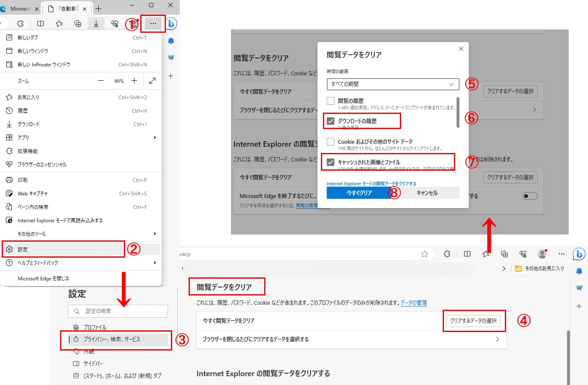588x385 pixels.
Task: Expand dimmed ブラウザーを閉じるたびに row chevron
Action: click(534, 110)
